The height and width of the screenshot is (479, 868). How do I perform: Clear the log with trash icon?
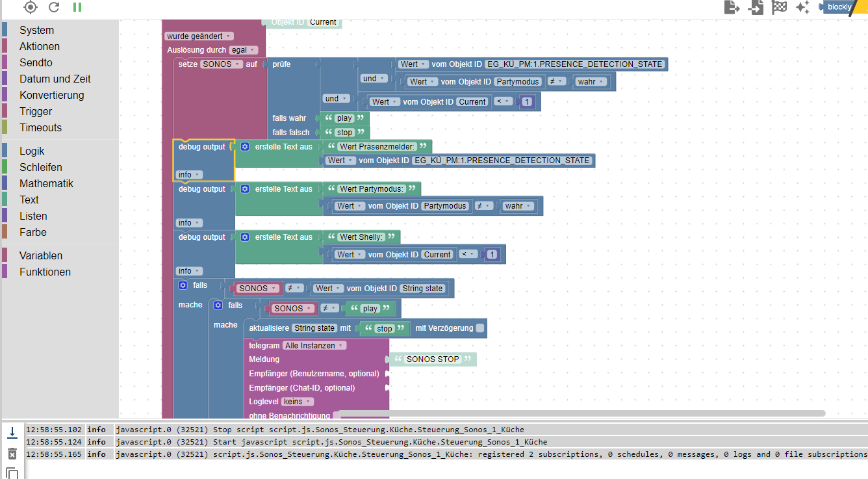[x=12, y=453]
